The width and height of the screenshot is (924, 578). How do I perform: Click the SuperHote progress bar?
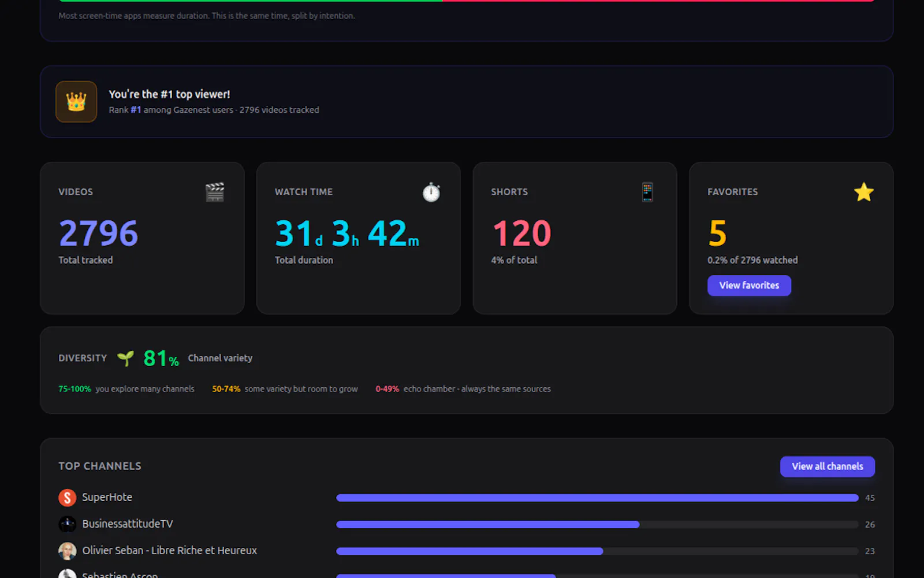point(597,498)
